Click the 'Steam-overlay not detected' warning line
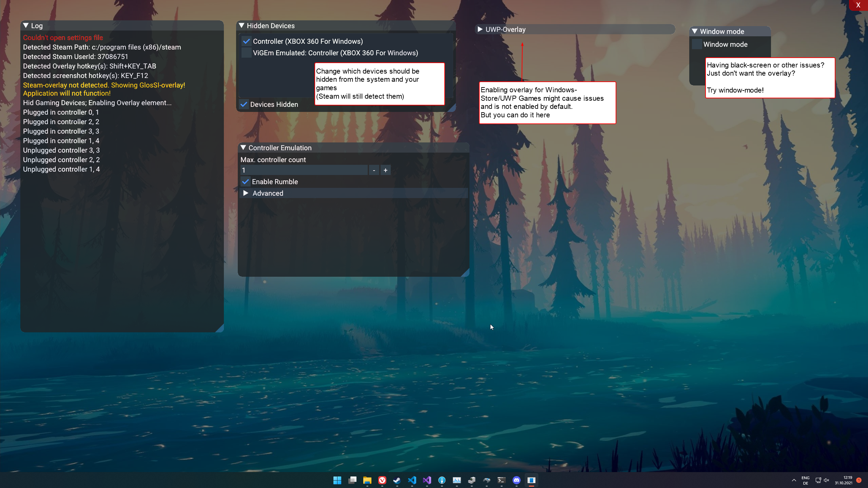 104,85
